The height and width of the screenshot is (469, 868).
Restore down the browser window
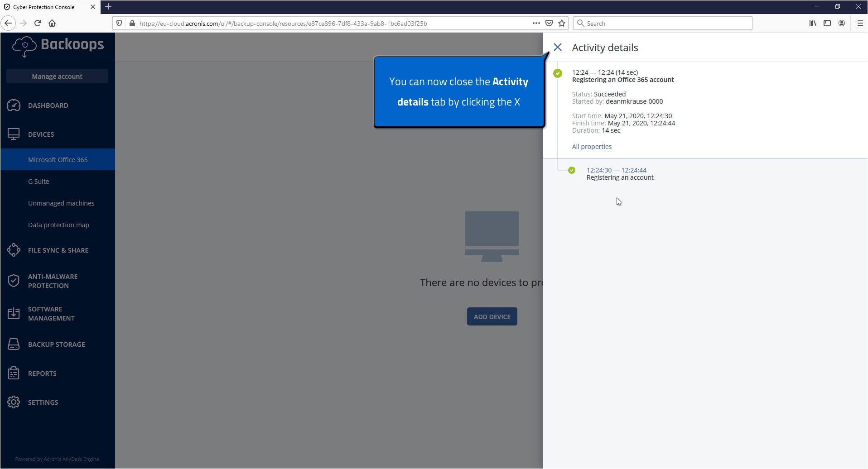click(x=838, y=6)
